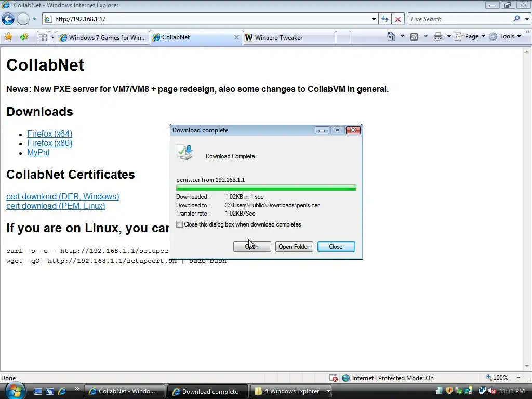This screenshot has height=399, width=532.
Task: Click the download path C:\Users\Public\Downloads text
Action: [x=272, y=205]
